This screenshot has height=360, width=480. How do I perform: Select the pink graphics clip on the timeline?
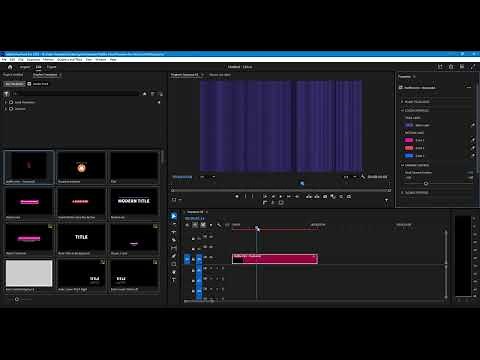click(x=275, y=259)
